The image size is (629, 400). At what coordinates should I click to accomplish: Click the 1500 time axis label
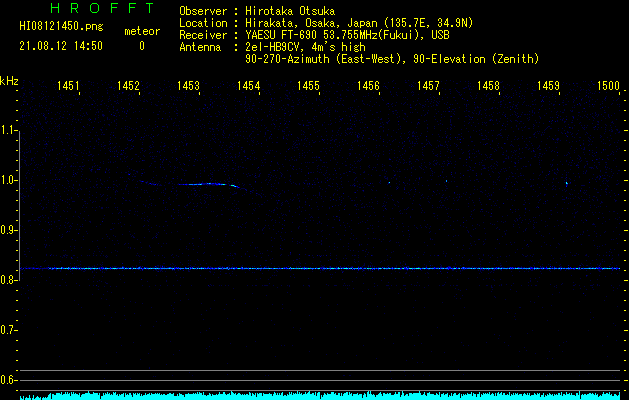tap(609, 86)
